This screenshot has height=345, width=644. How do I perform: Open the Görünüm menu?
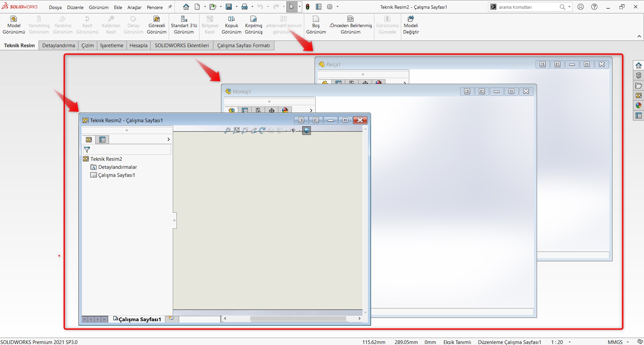(99, 7)
